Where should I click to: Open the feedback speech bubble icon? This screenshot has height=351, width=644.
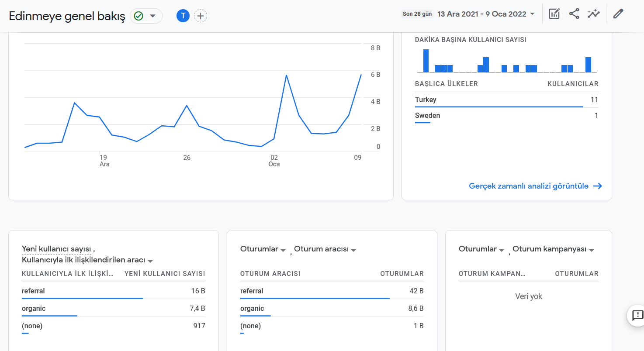(637, 315)
